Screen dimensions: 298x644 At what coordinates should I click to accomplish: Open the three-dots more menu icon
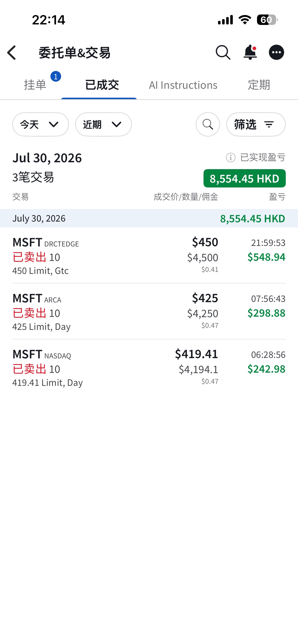click(x=276, y=52)
